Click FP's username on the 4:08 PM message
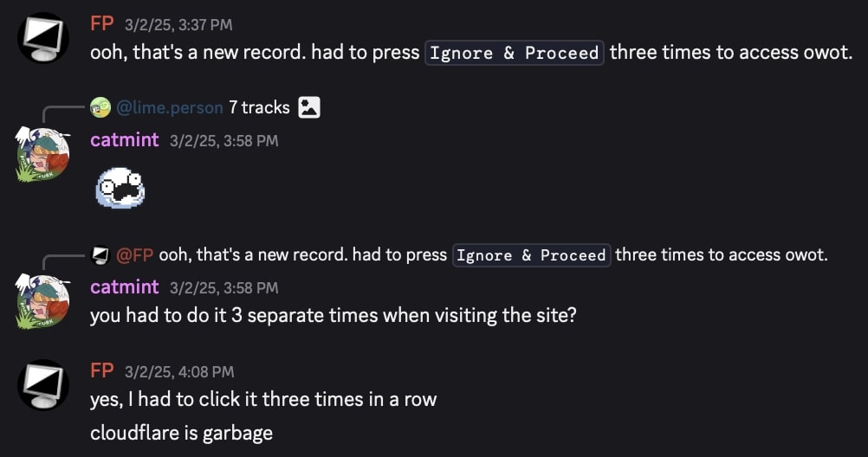 coord(102,370)
